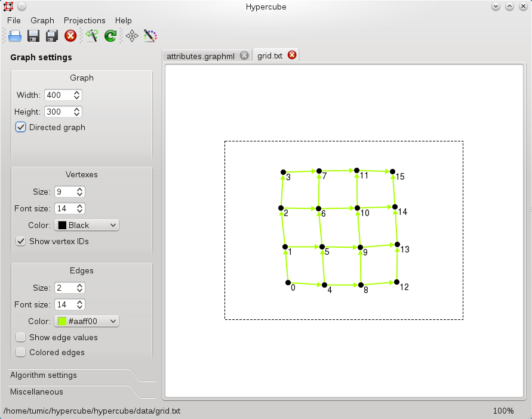Disable the Directed graph checkbox

(20, 127)
